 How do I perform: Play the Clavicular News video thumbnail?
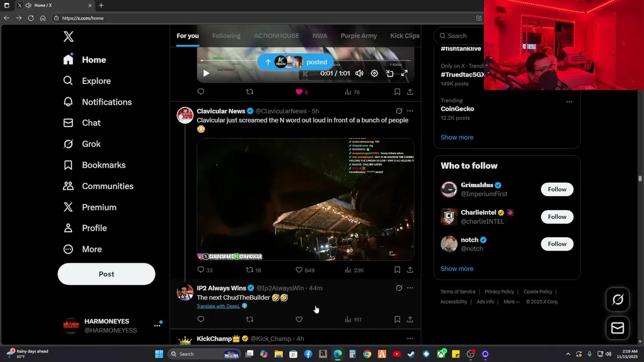[305, 199]
